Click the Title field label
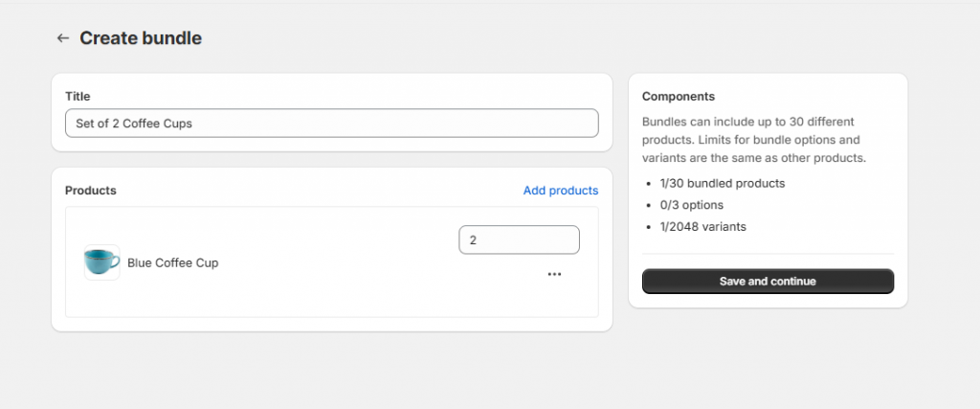980x409 pixels. pyautogui.click(x=78, y=97)
